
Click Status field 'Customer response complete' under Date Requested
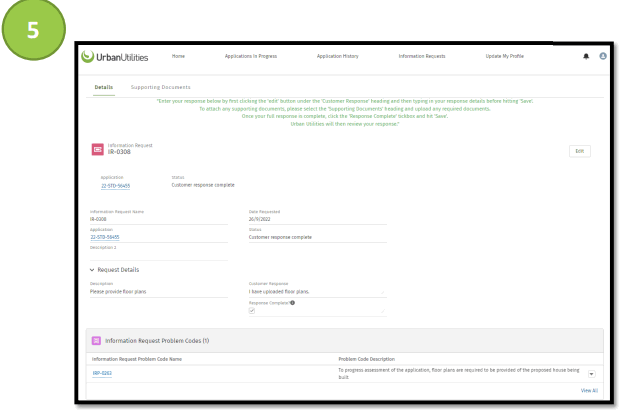pyautogui.click(x=280, y=237)
